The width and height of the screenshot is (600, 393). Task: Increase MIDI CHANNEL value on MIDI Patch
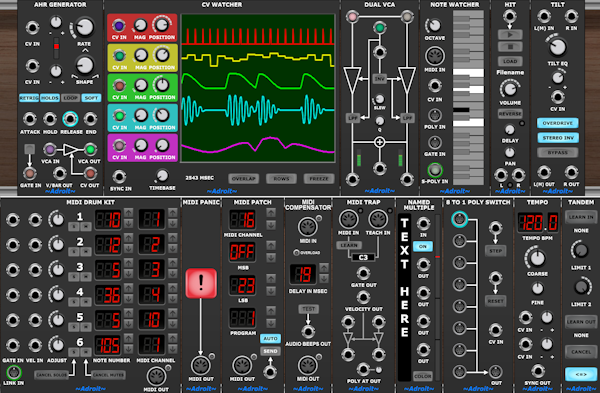click(x=271, y=212)
